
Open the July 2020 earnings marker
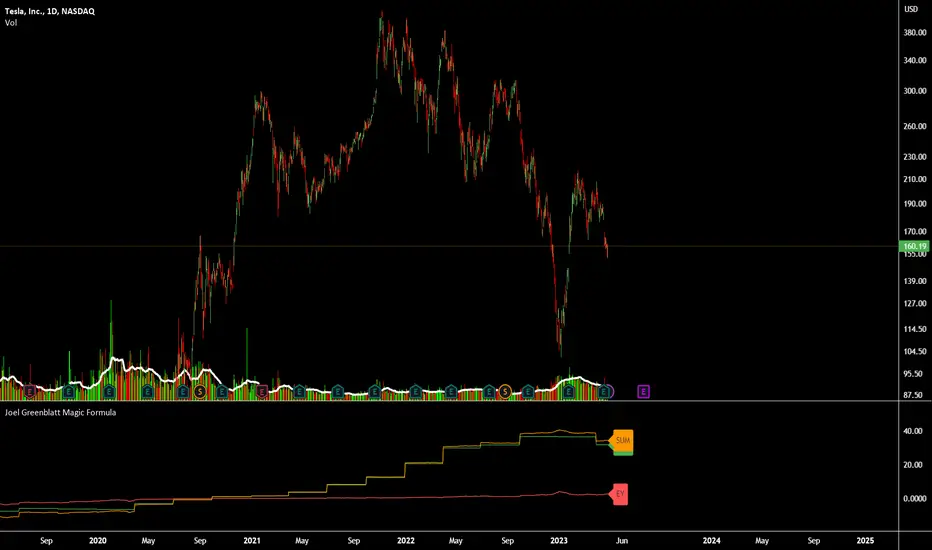pyautogui.click(x=183, y=392)
